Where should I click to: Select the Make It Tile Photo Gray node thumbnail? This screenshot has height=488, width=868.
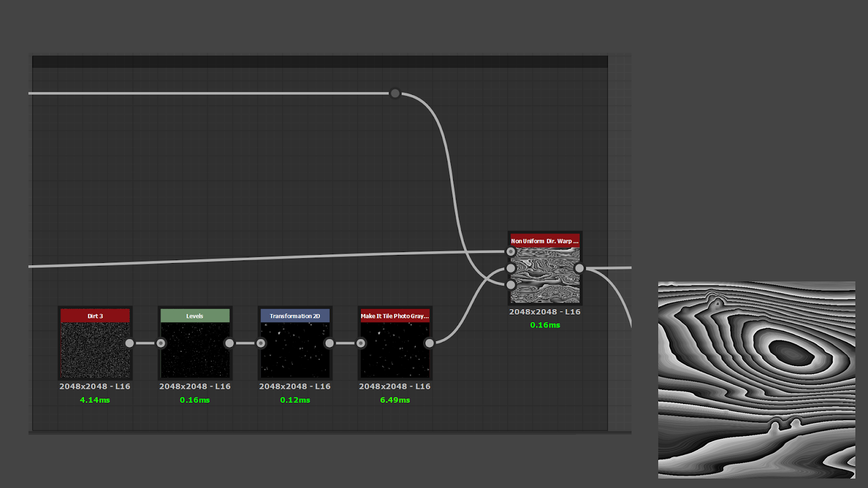(395, 350)
